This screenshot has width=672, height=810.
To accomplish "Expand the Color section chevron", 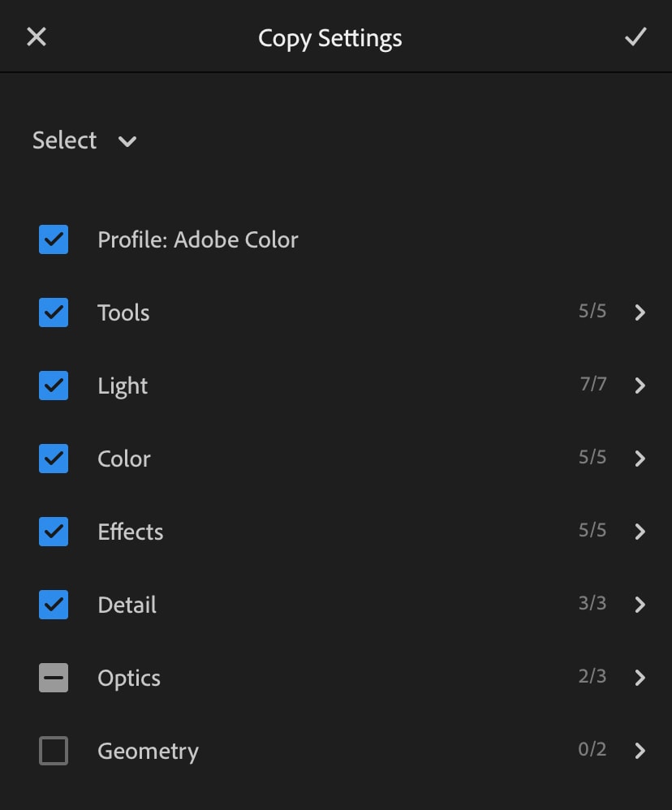I will [x=640, y=459].
